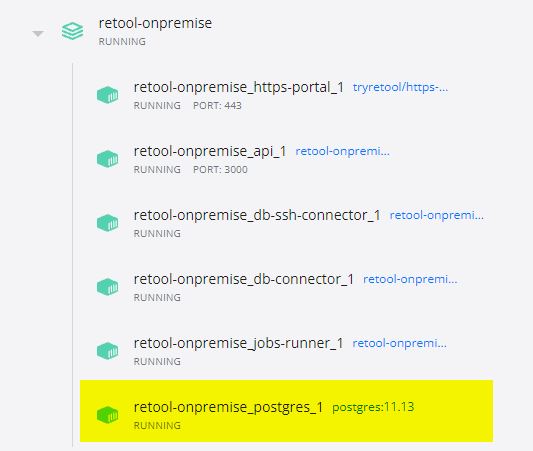
Task: Click the https-portal_1 container icon
Action: click(x=107, y=95)
